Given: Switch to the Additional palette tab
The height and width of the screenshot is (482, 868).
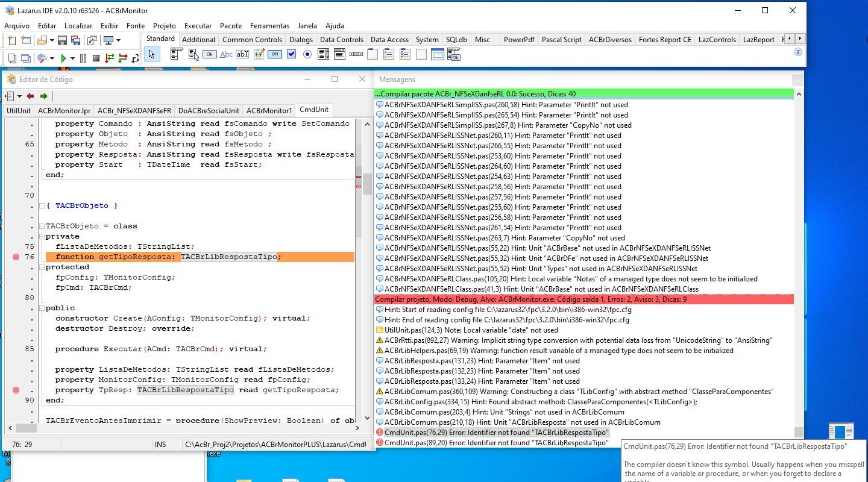Looking at the screenshot, I should pyautogui.click(x=198, y=40).
